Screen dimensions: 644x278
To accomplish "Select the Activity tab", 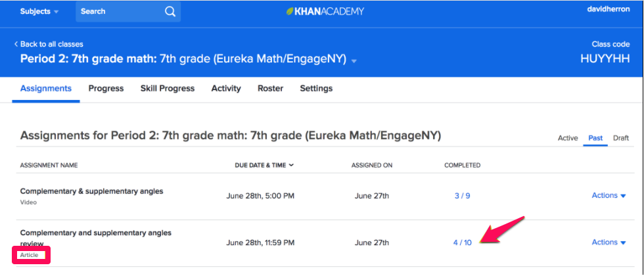I will pyautogui.click(x=225, y=88).
